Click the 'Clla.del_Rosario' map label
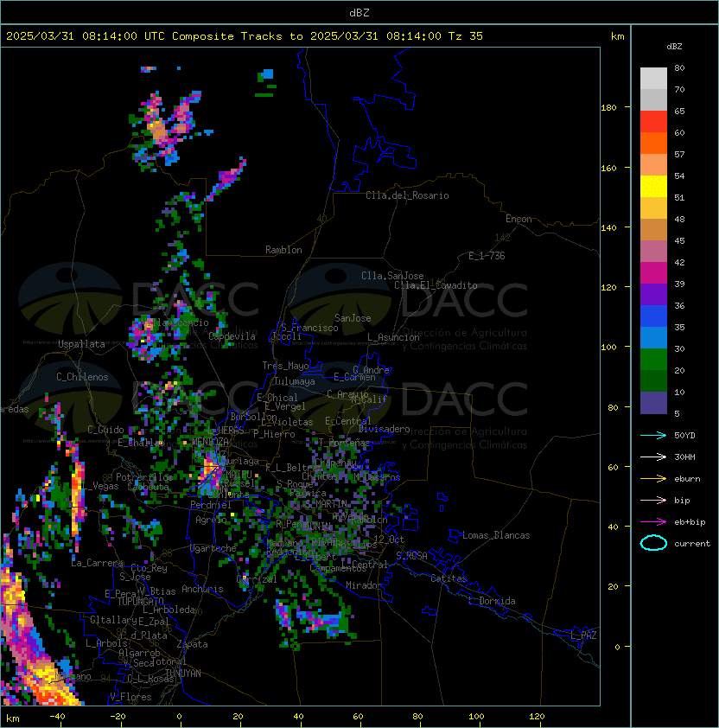719x728 pixels. (x=407, y=195)
